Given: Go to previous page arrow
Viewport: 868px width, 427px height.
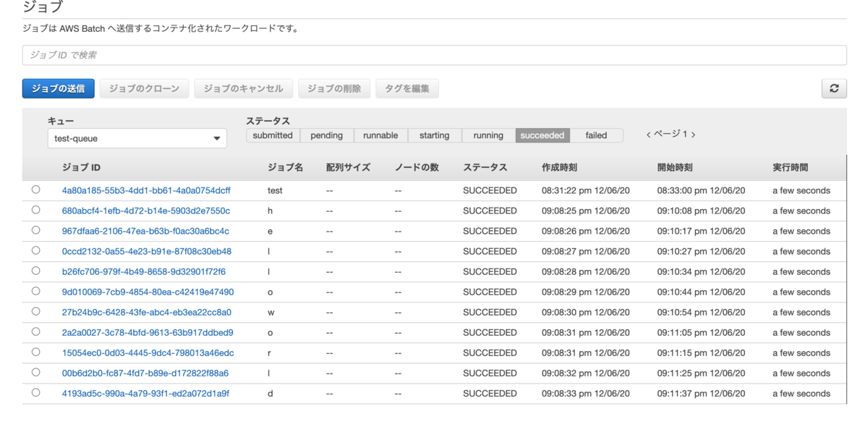Looking at the screenshot, I should coord(648,135).
